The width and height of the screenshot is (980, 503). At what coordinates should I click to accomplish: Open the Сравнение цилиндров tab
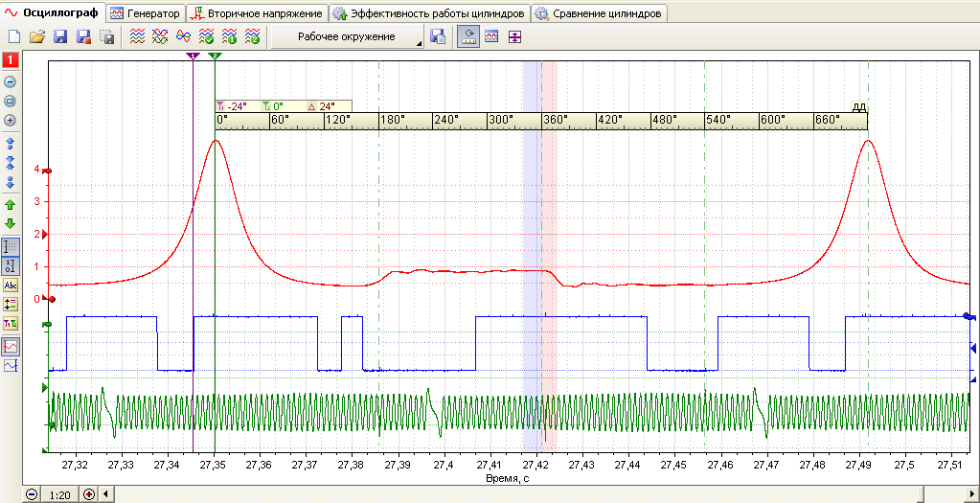(599, 13)
